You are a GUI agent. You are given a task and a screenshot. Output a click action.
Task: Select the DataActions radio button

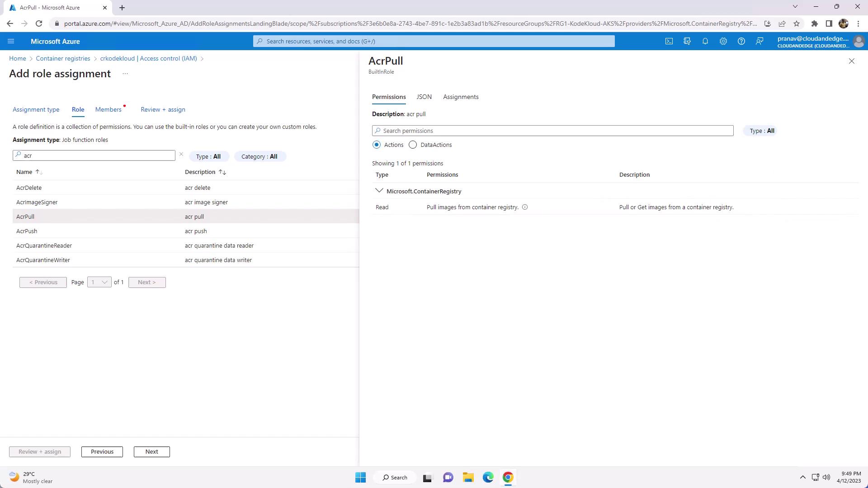click(x=413, y=145)
